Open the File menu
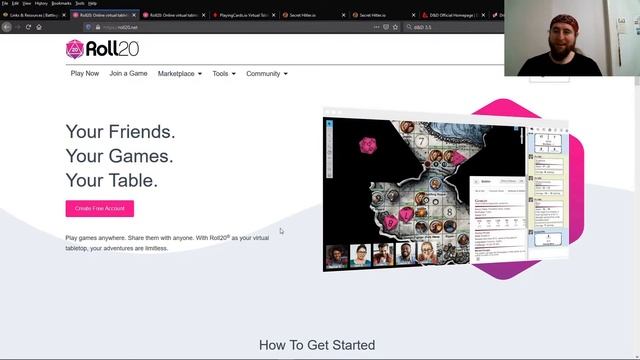640x360 pixels. pyautogui.click(x=5, y=3)
